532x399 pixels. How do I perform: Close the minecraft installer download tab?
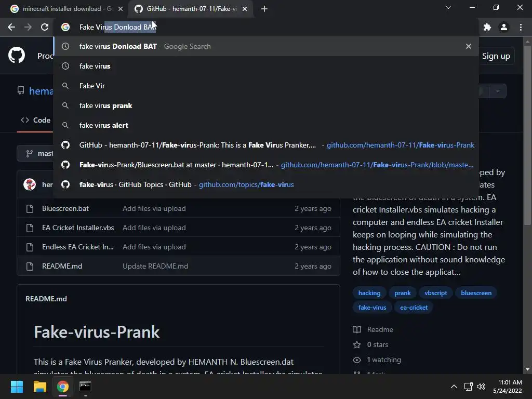[121, 9]
